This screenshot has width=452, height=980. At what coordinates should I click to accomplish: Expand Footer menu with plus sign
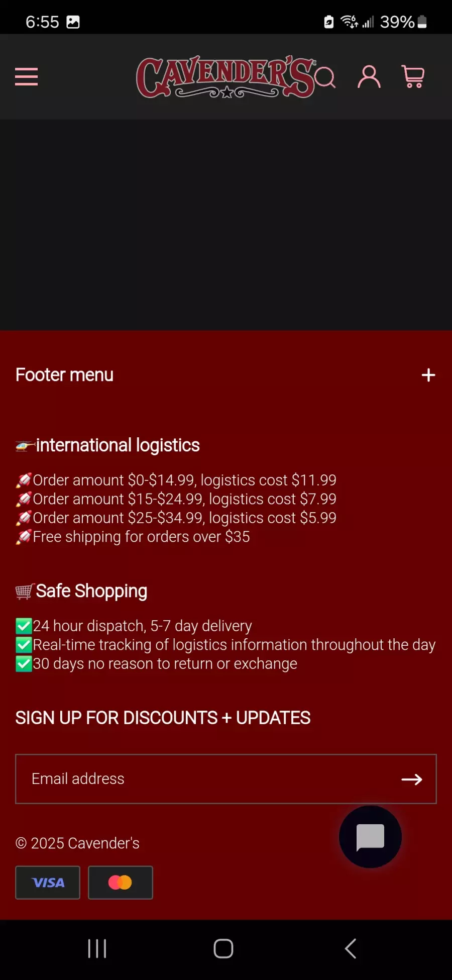coord(428,375)
